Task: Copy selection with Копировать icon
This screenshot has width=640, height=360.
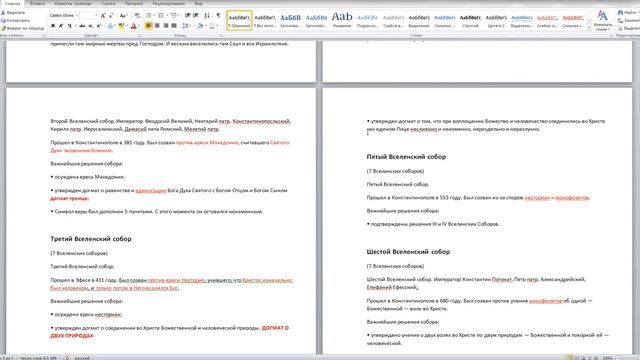Action: click(x=16, y=20)
